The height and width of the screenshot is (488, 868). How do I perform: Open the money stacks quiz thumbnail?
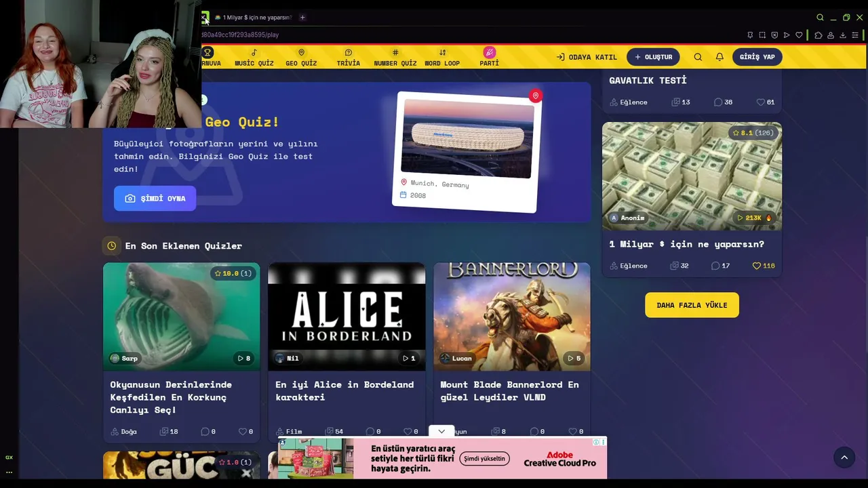coord(692,176)
